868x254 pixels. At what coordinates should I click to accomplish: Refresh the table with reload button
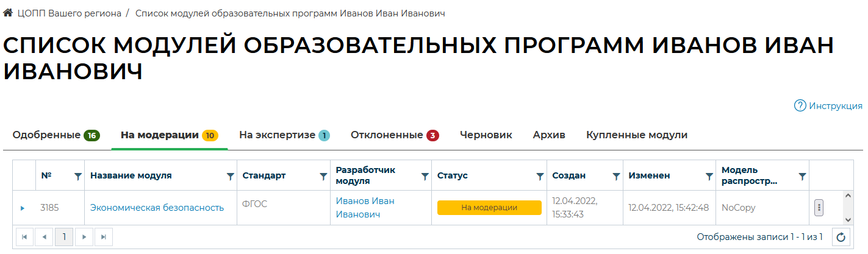point(841,237)
